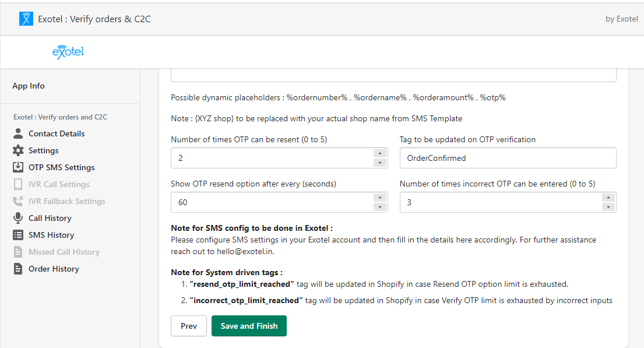Click the IVR Fallback Settings call icon
The image size is (644, 348).
(x=18, y=201)
